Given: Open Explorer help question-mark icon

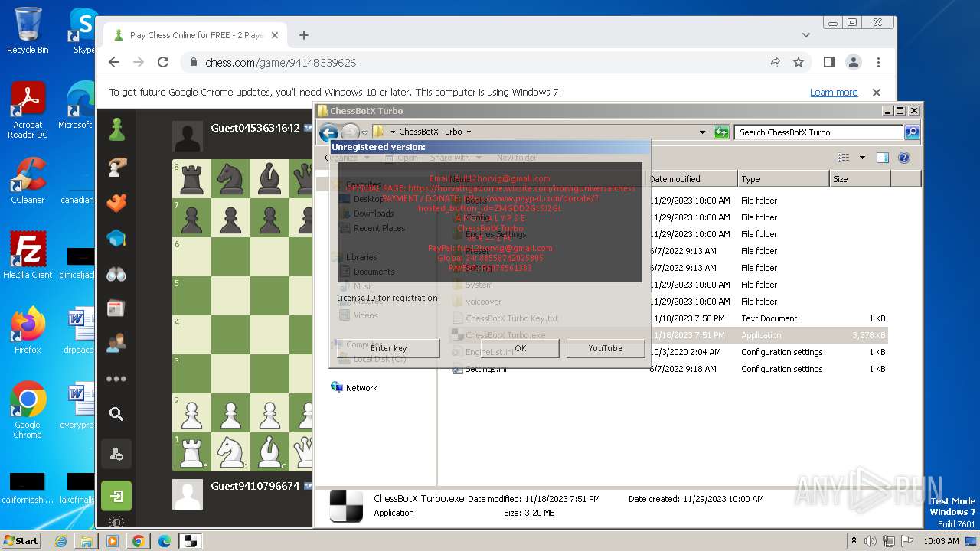Looking at the screenshot, I should (x=904, y=158).
